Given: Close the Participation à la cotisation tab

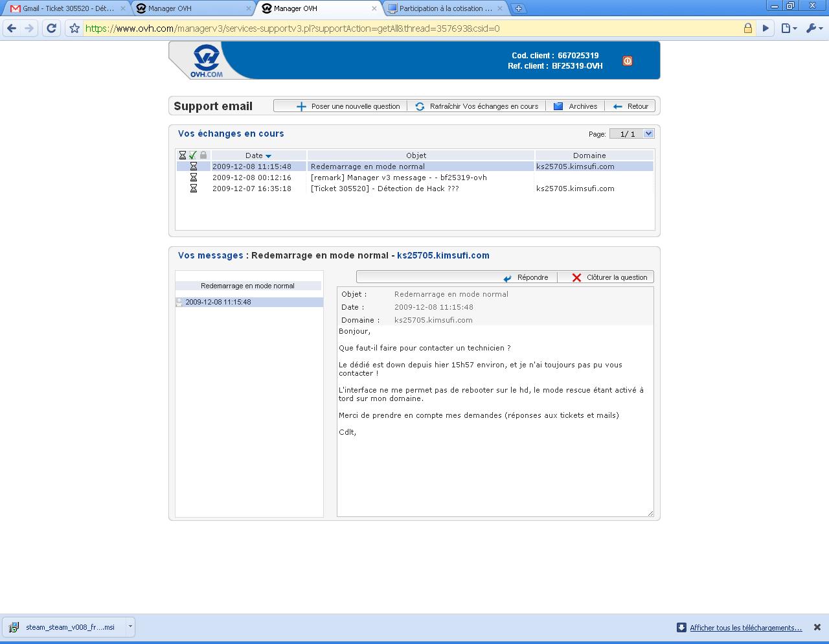Looking at the screenshot, I should tap(500, 8).
